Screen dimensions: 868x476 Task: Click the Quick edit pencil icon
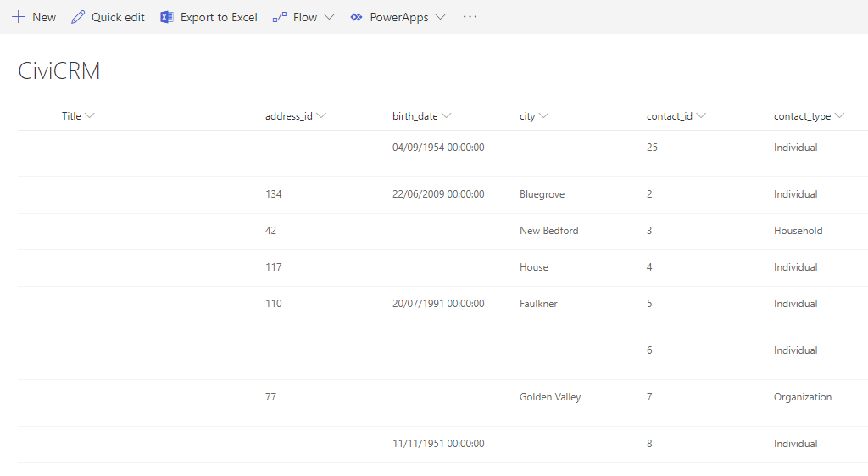[78, 17]
